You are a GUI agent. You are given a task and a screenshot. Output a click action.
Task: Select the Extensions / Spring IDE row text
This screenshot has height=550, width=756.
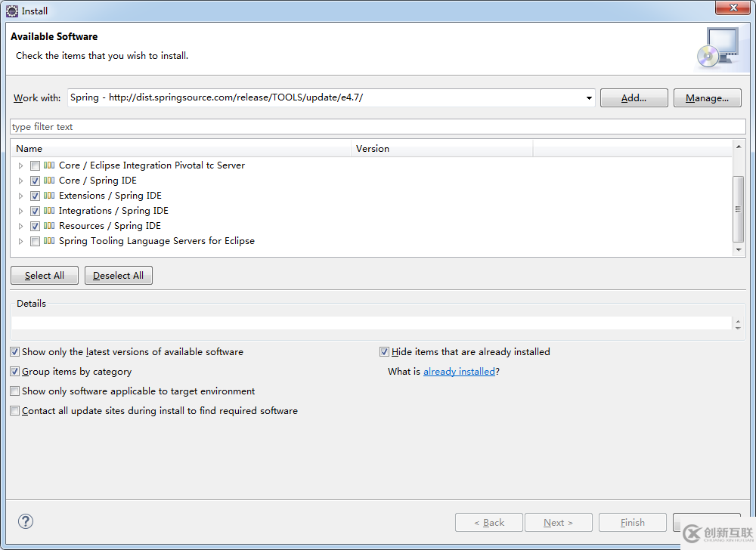110,196
